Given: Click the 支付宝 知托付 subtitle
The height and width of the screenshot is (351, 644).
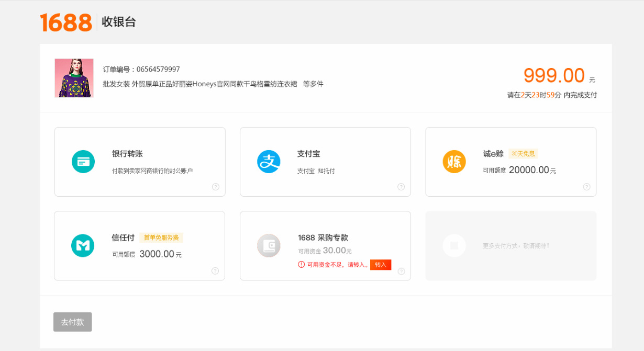Looking at the screenshot, I should pos(316,171).
